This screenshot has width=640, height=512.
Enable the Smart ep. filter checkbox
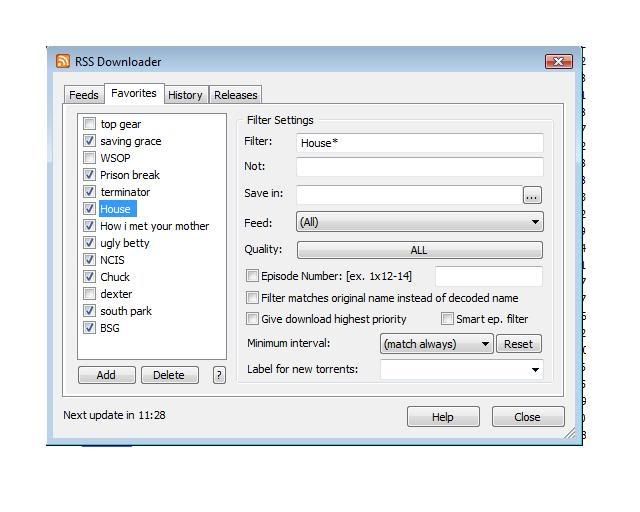(448, 319)
